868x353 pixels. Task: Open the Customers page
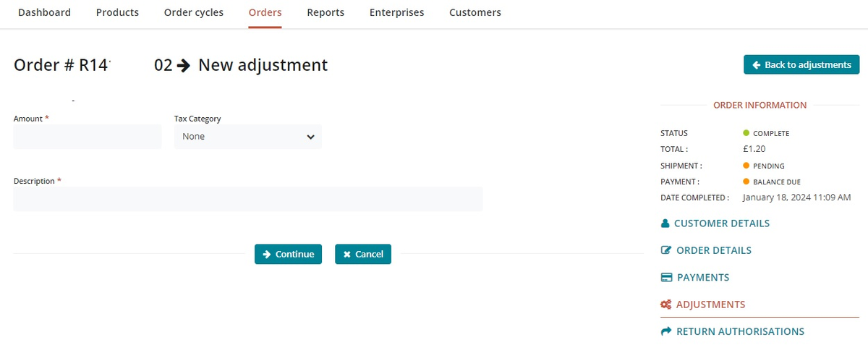pos(475,12)
